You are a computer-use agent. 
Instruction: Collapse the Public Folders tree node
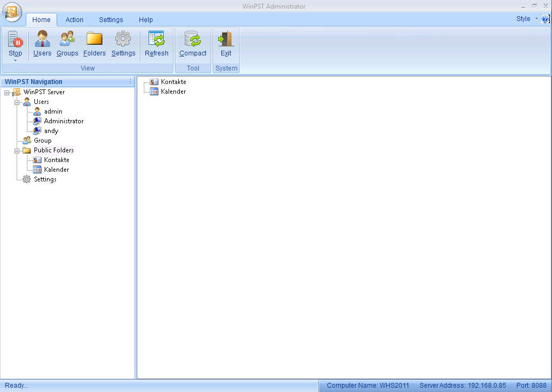pyautogui.click(x=17, y=150)
